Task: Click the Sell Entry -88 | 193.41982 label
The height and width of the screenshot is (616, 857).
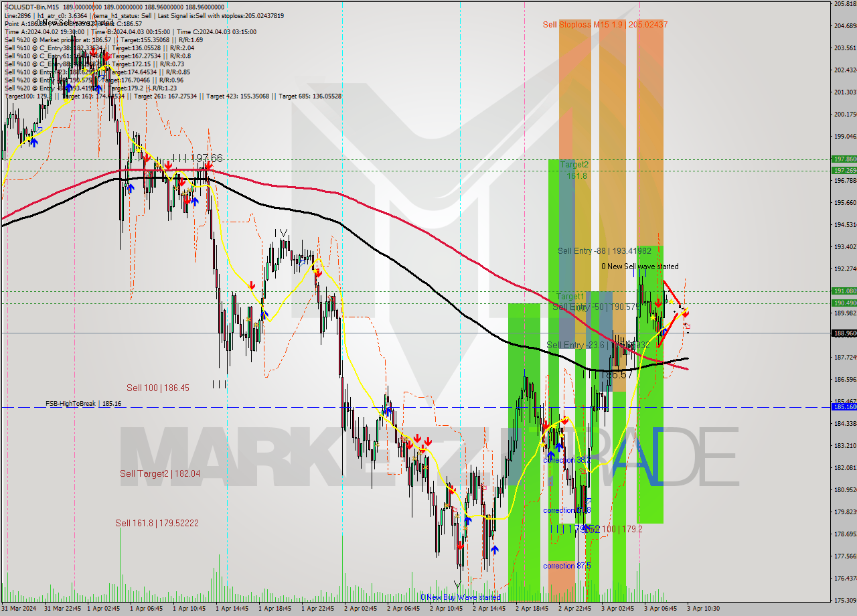Action: pyautogui.click(x=605, y=251)
